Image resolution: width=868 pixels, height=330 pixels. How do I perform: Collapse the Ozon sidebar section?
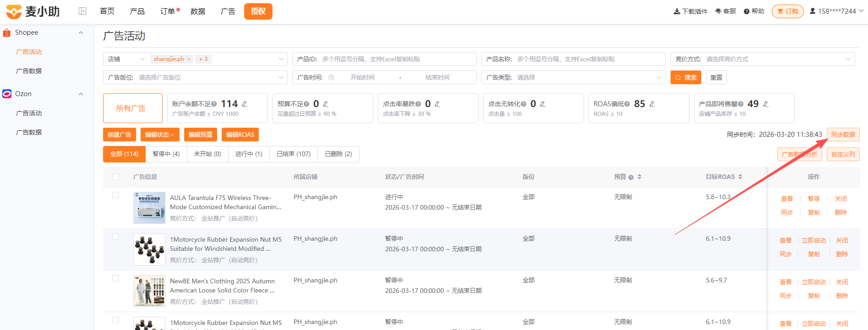coord(81,94)
